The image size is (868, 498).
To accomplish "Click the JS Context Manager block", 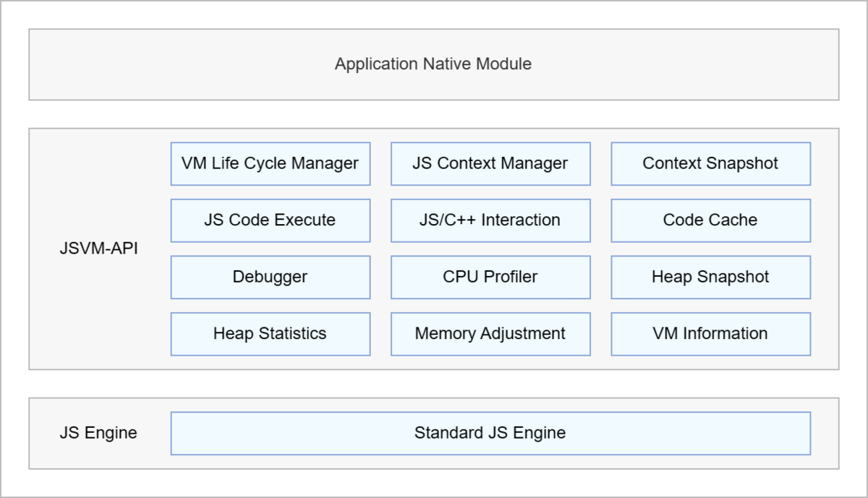I will (x=490, y=163).
